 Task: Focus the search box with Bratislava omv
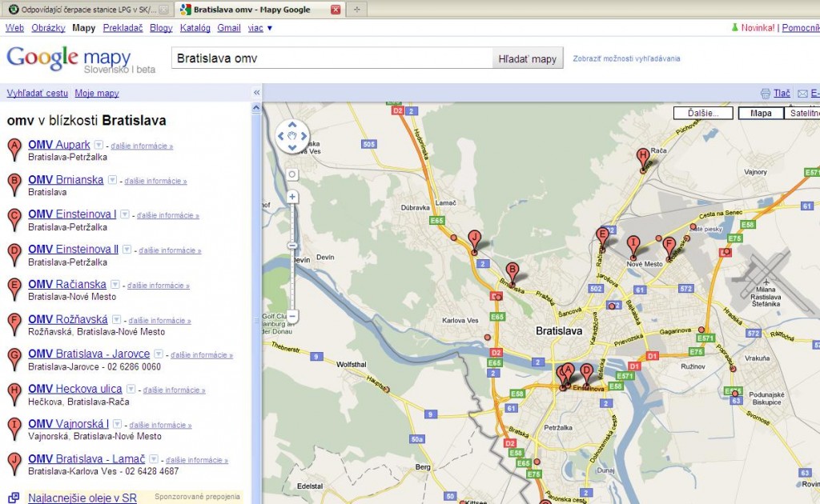pyautogui.click(x=332, y=58)
